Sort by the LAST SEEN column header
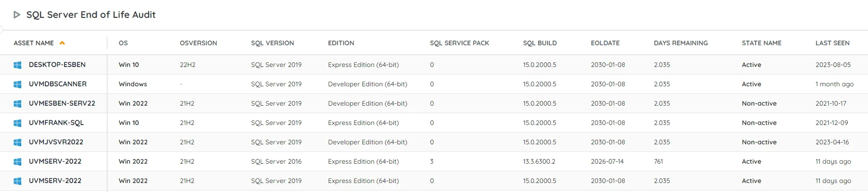The height and width of the screenshot is (192, 868). (x=832, y=43)
